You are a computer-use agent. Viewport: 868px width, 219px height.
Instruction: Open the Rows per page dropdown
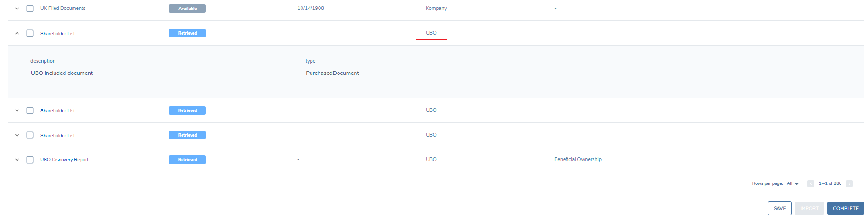click(x=793, y=183)
